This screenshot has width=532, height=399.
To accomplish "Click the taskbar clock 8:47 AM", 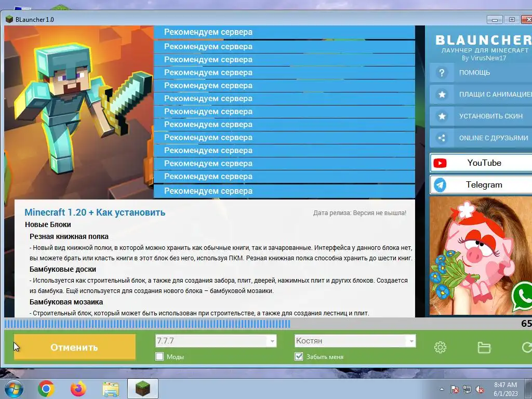I will (506, 385).
